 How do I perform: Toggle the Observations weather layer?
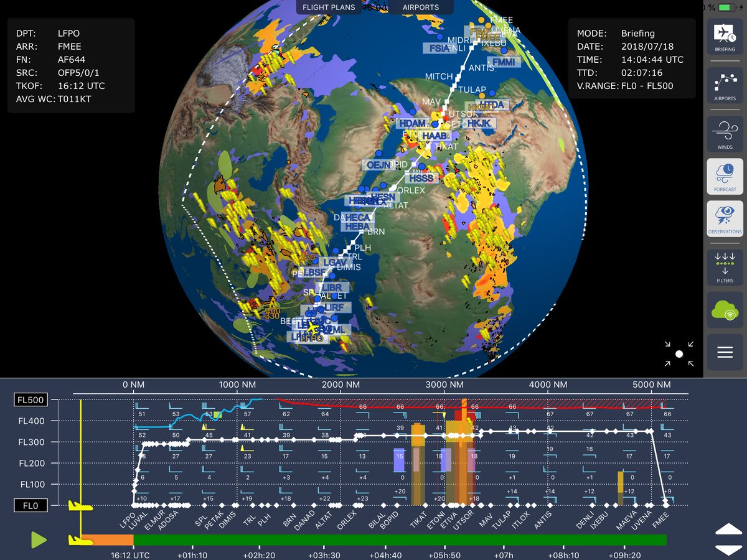tap(725, 218)
